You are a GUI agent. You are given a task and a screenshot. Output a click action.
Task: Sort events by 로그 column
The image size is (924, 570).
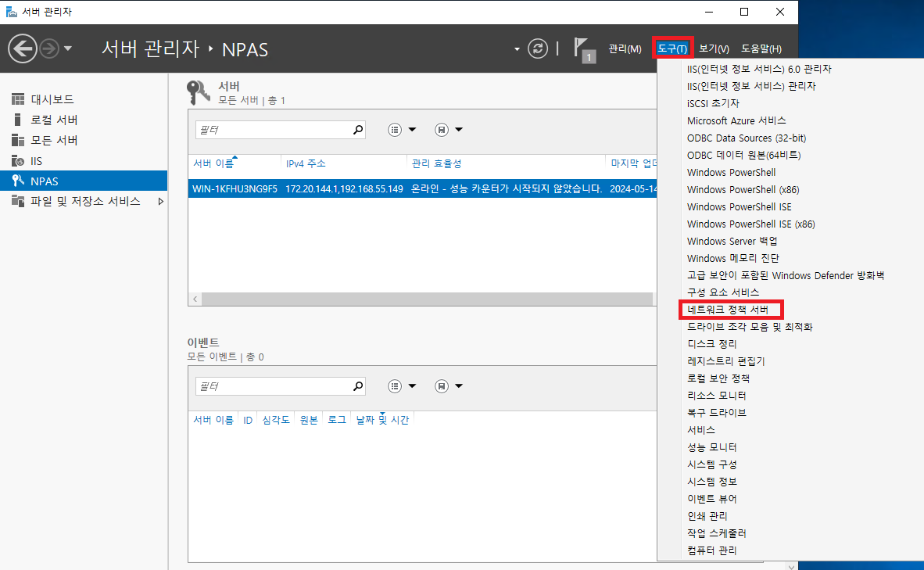tap(336, 420)
